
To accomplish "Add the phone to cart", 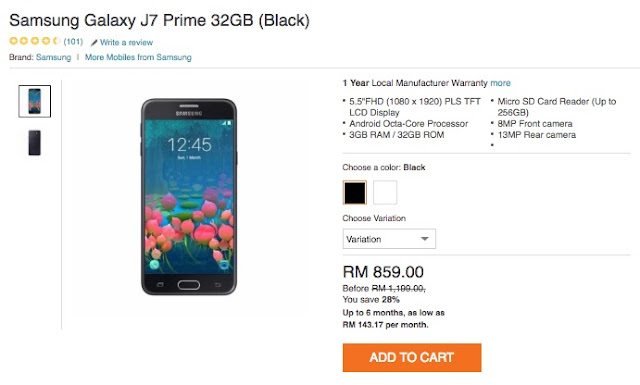I will [412, 358].
